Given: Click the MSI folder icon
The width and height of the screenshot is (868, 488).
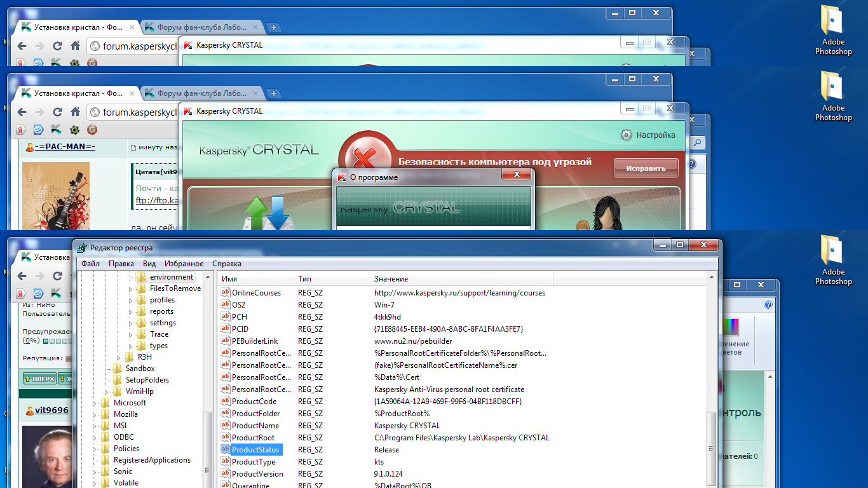Looking at the screenshot, I should tap(105, 426).
